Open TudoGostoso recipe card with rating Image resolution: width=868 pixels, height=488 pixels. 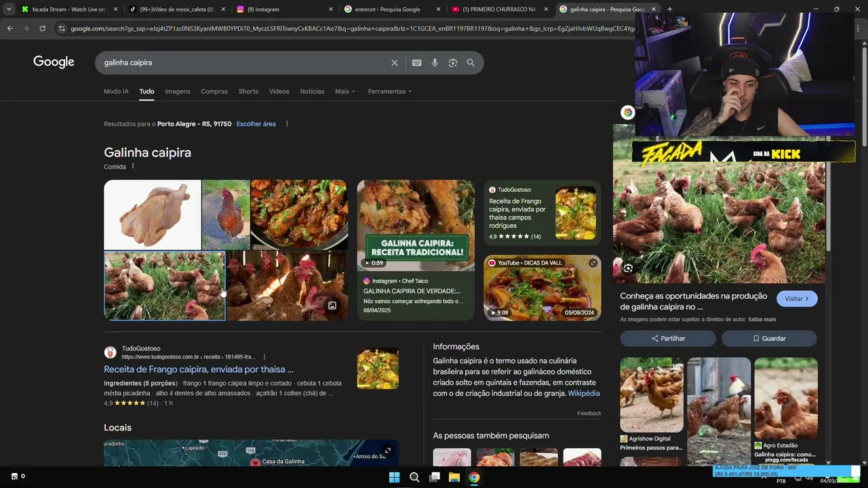pos(542,214)
